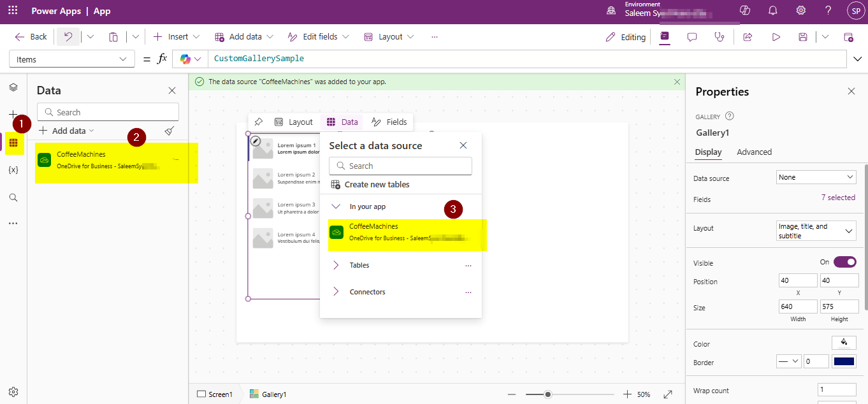Open the bottom-left Settings gear
The image size is (868, 404).
tap(13, 392)
